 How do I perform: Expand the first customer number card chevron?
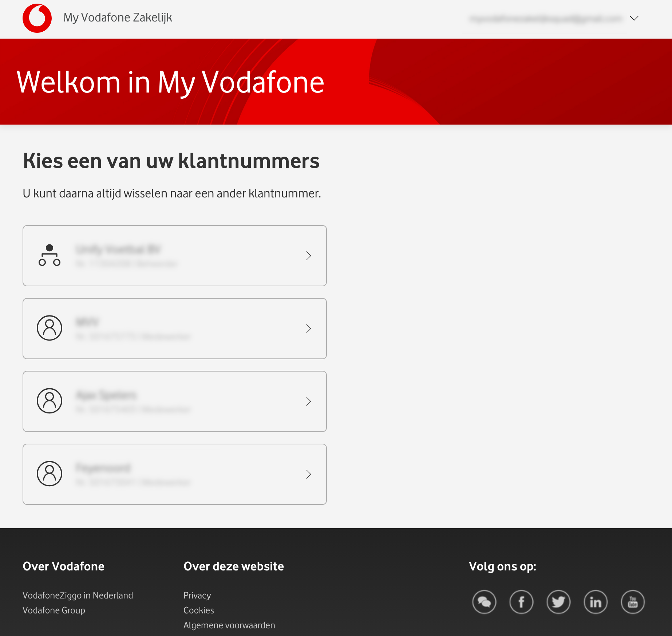pos(308,256)
